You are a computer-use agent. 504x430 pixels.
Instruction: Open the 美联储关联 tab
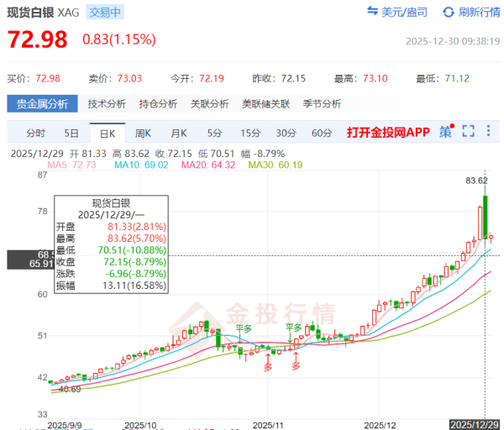266,104
